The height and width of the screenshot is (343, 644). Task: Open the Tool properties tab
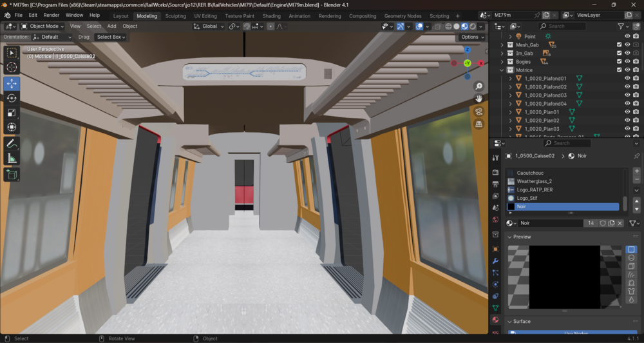496,157
